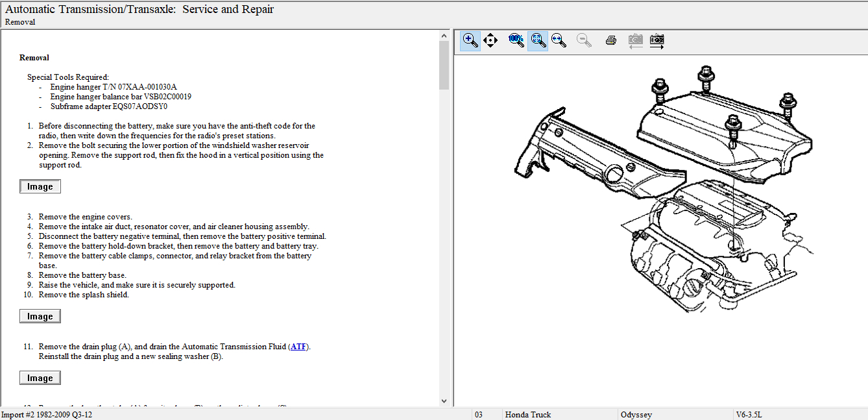Click the V6-3.5L status bar cell
868x420 pixels.
pos(801,415)
